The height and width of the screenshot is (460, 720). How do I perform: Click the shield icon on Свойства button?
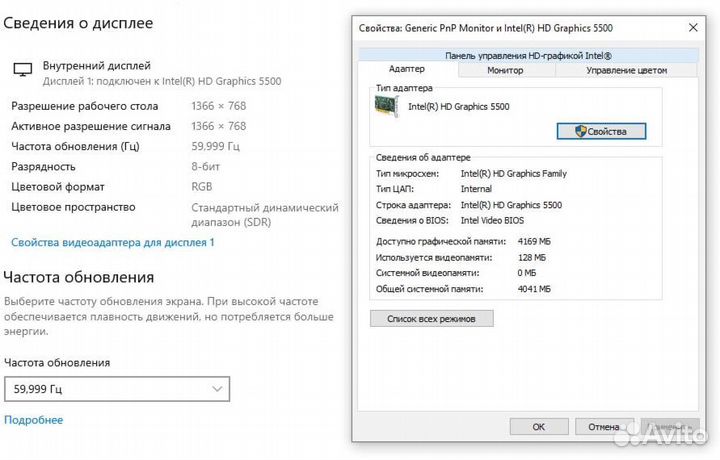click(x=580, y=131)
